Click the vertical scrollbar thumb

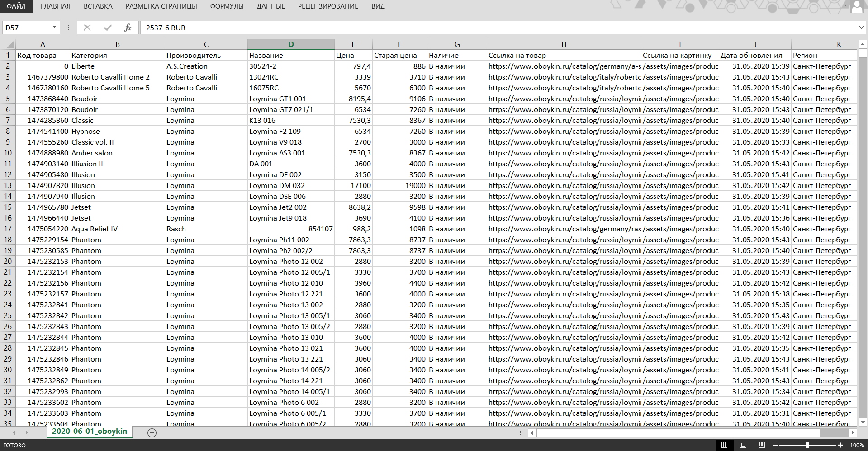coord(863,54)
